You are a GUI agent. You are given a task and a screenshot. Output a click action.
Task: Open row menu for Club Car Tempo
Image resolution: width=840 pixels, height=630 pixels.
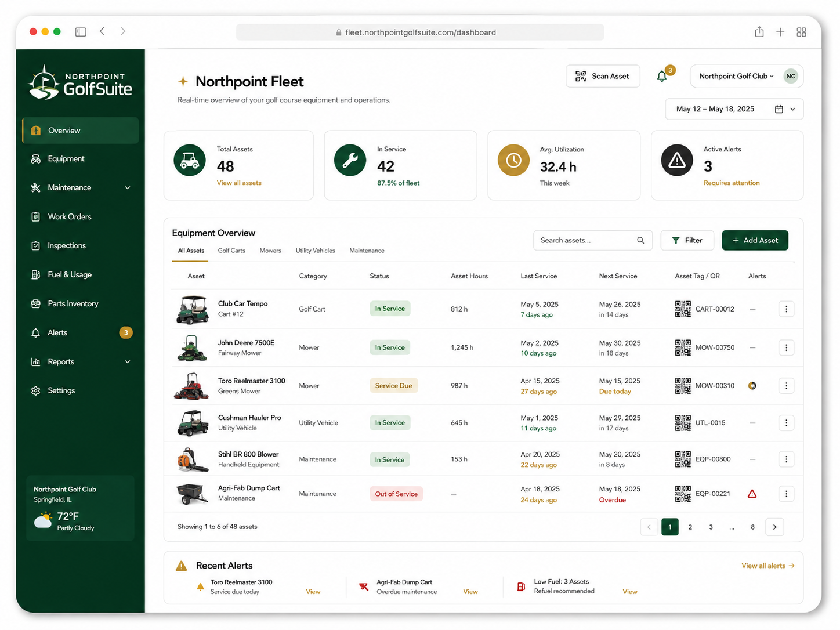(786, 309)
